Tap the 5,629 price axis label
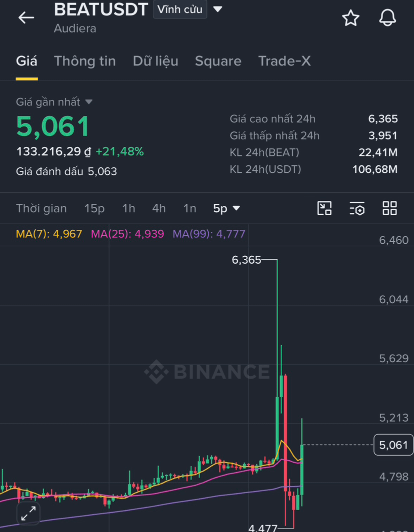Image resolution: width=414 pixels, height=532 pixels. tap(394, 358)
